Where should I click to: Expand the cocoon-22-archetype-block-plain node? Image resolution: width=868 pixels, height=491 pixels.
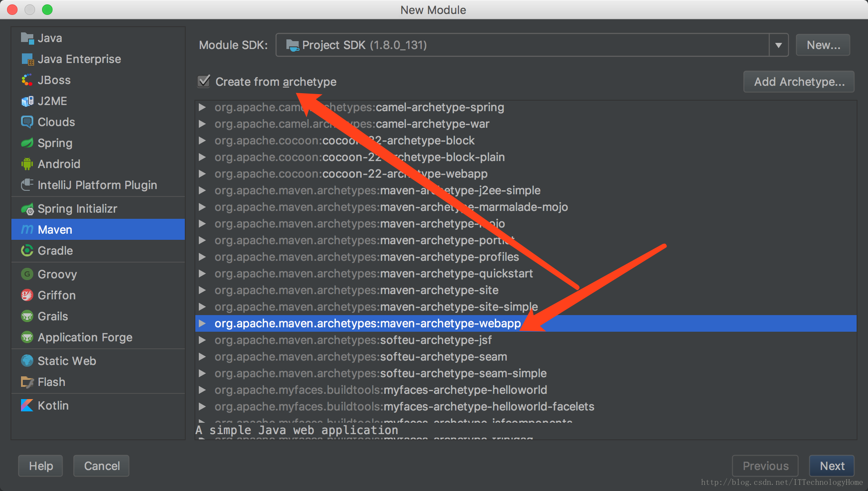pyautogui.click(x=202, y=157)
